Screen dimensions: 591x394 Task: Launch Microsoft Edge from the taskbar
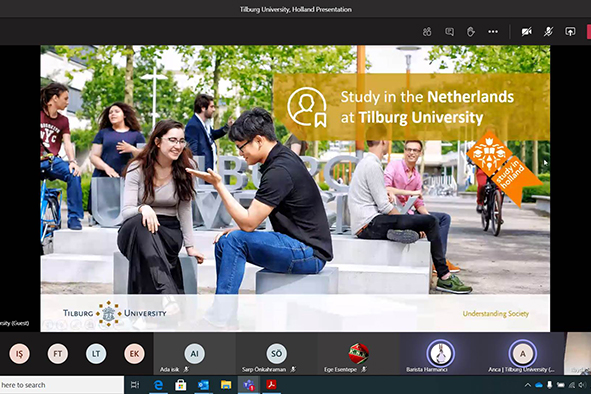point(158,385)
